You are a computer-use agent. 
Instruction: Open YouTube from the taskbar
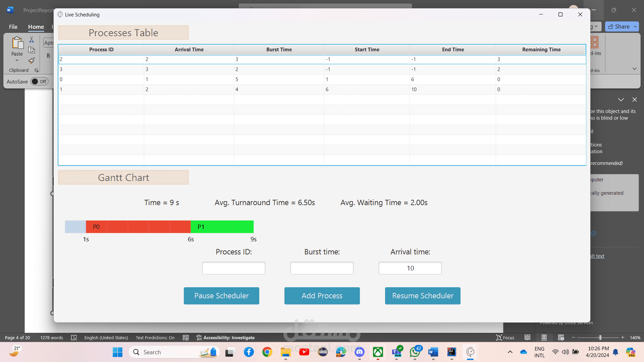click(x=304, y=352)
